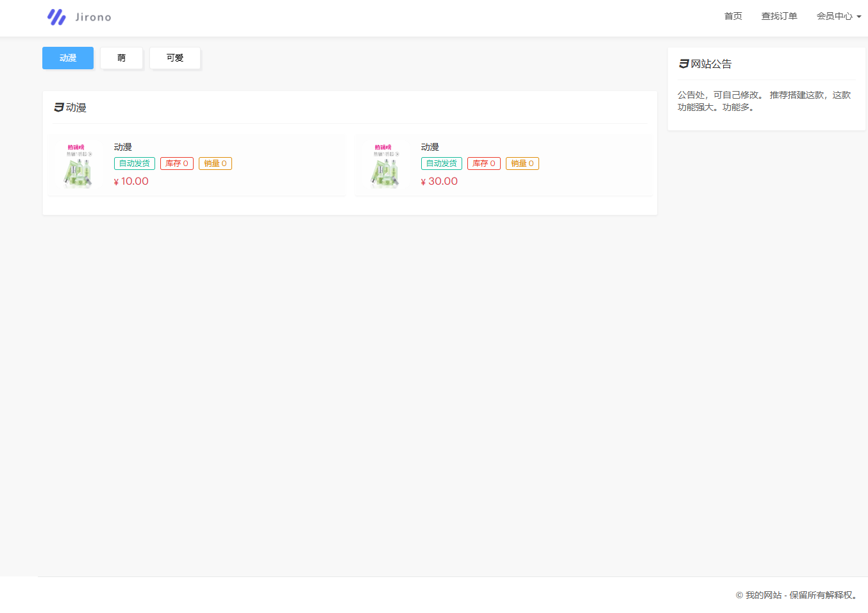Open the thumbnail of the ¥10.00 product
This screenshot has height=613, width=868.
point(78,165)
